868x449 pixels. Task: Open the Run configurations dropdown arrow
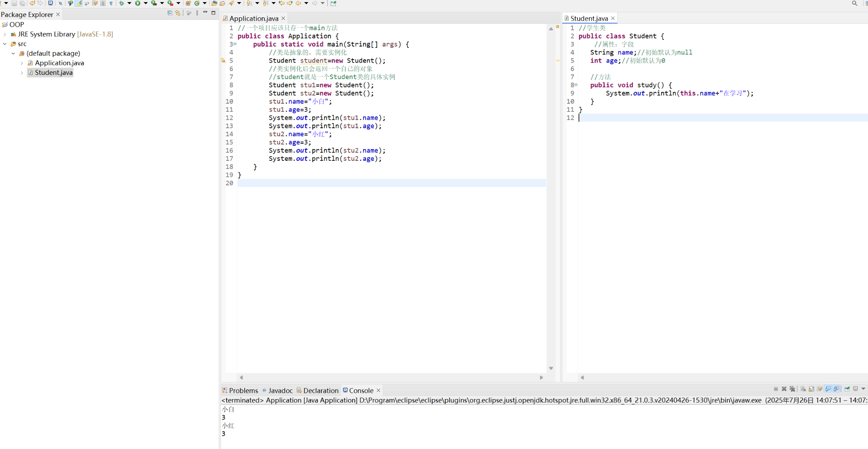(146, 3)
